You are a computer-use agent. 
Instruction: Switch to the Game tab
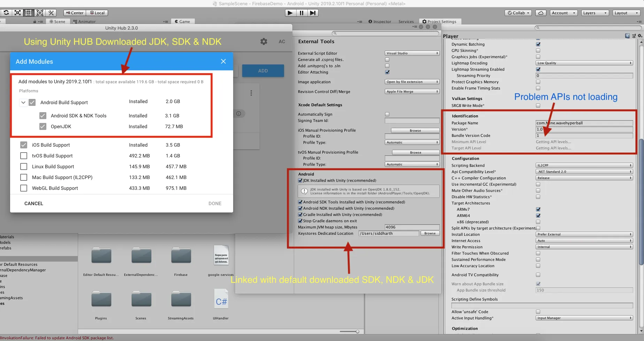182,22
